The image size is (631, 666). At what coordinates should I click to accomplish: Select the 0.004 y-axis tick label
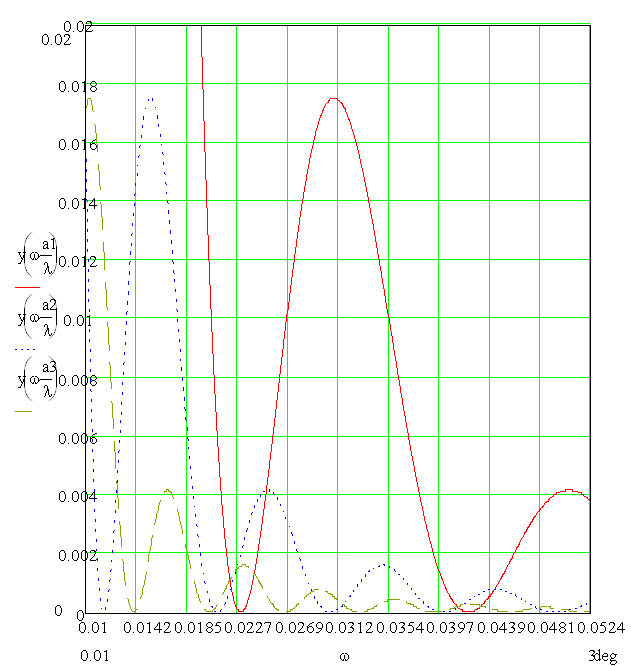click(x=67, y=496)
